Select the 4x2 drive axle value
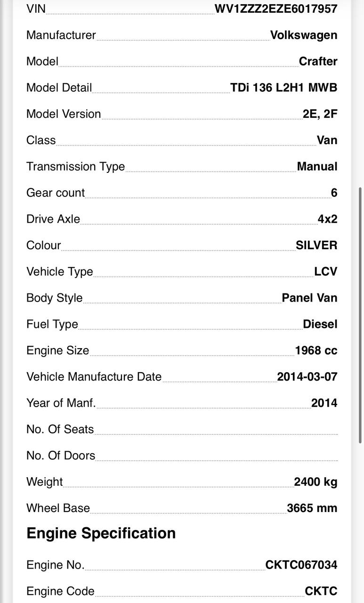The height and width of the screenshot is (603, 364). pyautogui.click(x=327, y=219)
